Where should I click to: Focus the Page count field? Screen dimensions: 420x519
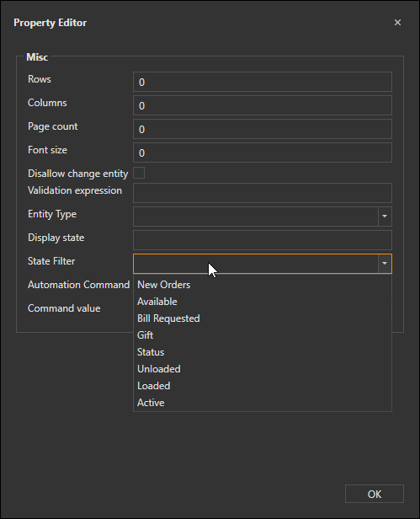tap(263, 129)
